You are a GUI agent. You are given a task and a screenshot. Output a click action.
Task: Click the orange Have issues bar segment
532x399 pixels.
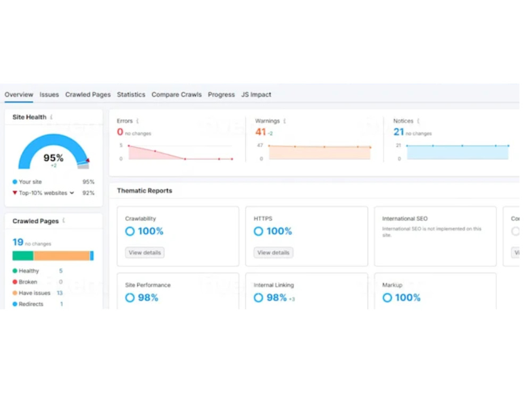tap(62, 256)
